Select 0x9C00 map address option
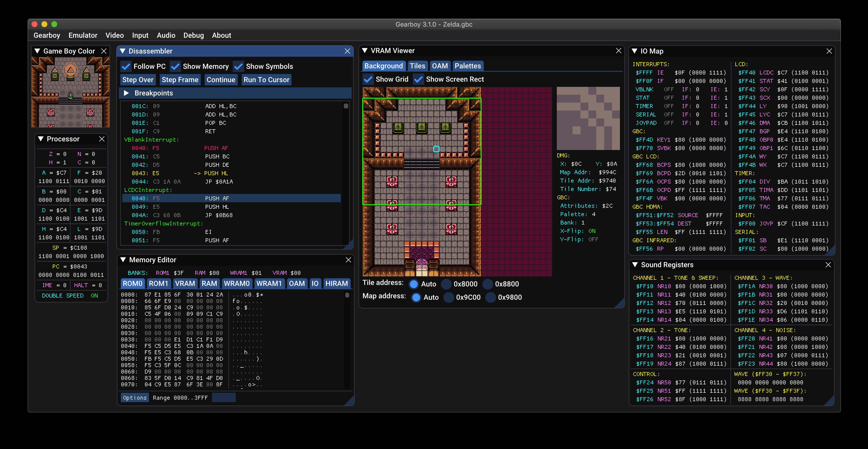Screen dimensions: 868x449 pos(449,297)
